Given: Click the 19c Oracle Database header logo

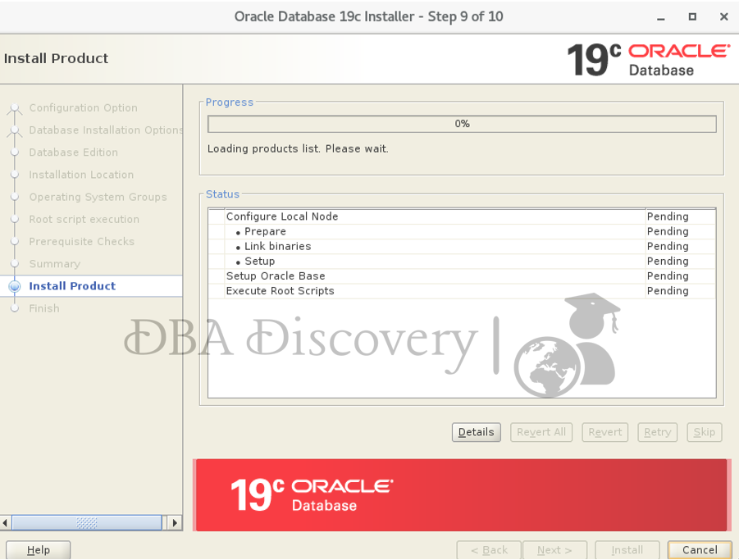Looking at the screenshot, I should [x=648, y=59].
